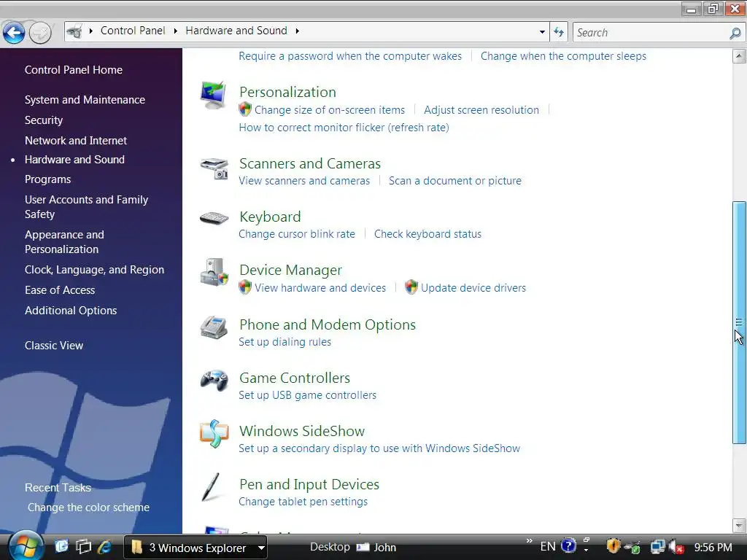Screen dimensions: 747x560
Task: Launch Internet Explorer from Quick Launch
Action: coord(104,547)
